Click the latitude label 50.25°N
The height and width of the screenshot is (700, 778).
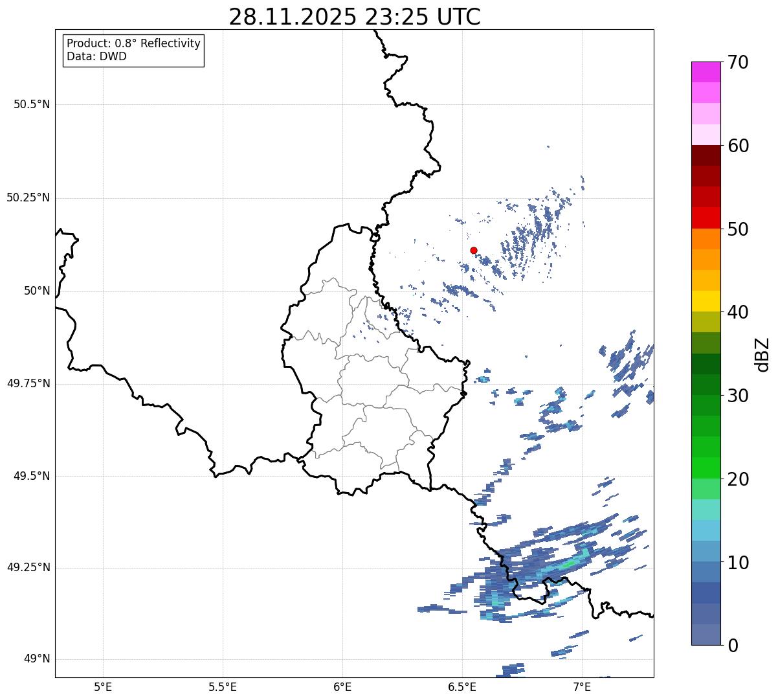28,198
